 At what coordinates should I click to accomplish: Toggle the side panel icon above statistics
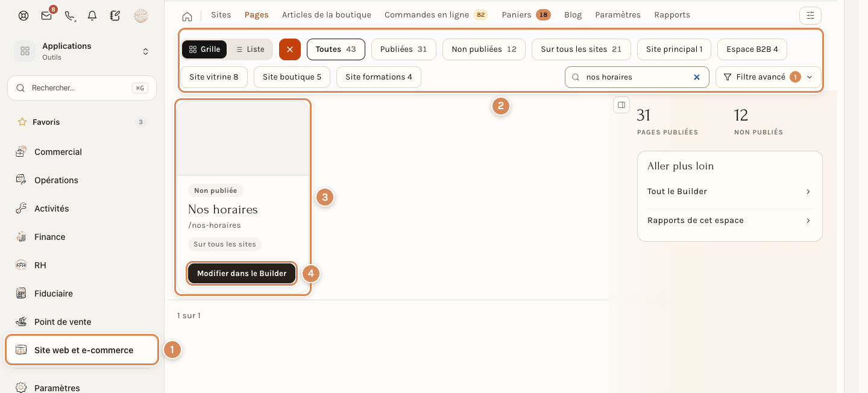(621, 105)
